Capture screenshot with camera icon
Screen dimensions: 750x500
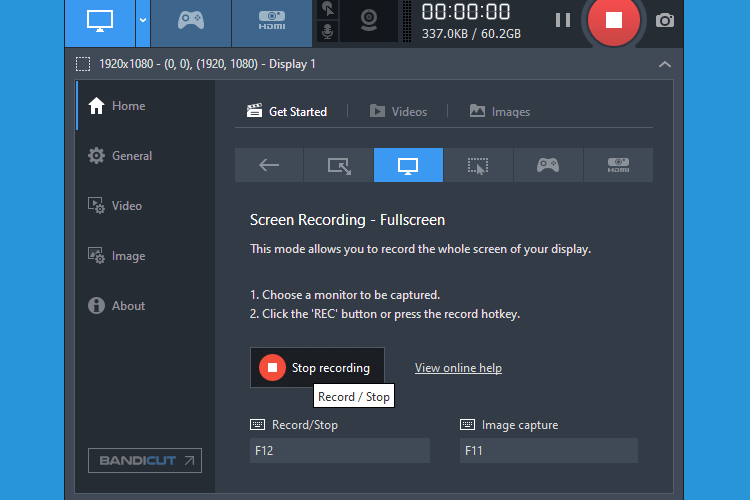click(x=664, y=21)
